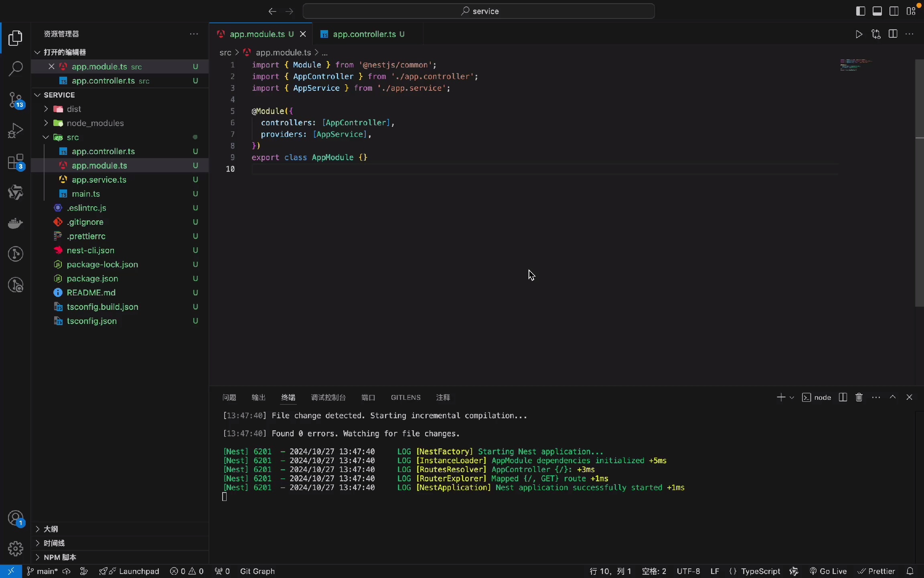Select the Docker icon in activity bar

16,223
